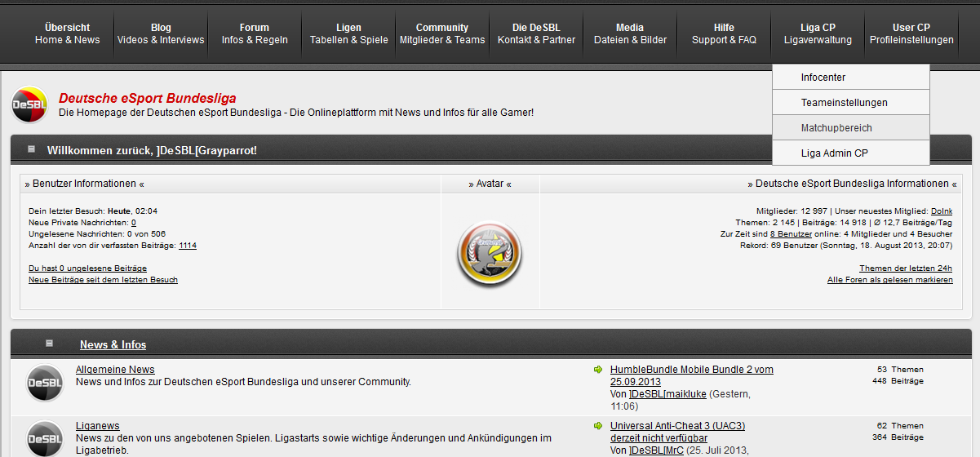980x457 pixels.
Task: Open the News & Infos category link
Action: (113, 344)
